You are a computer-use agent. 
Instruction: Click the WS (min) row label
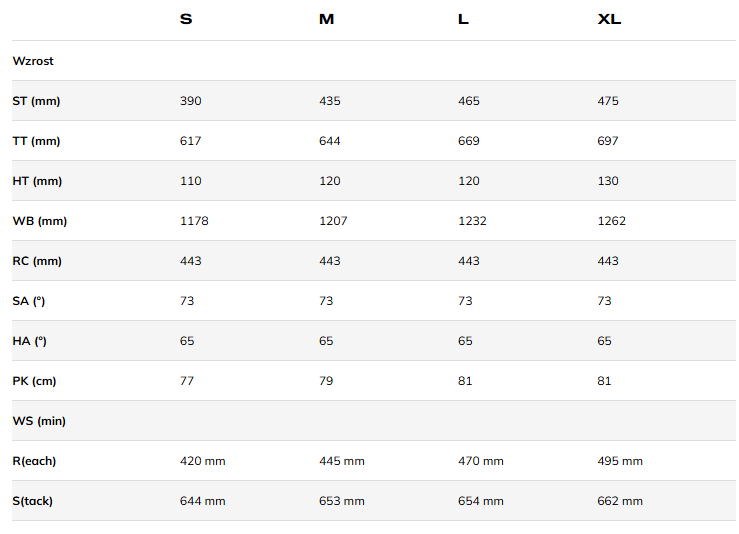[x=39, y=421]
